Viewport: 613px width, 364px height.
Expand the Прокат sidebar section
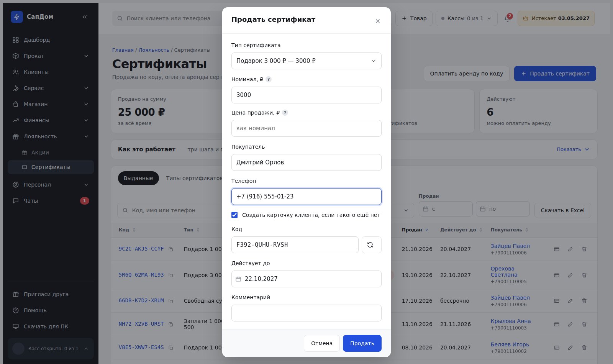[x=51, y=56]
